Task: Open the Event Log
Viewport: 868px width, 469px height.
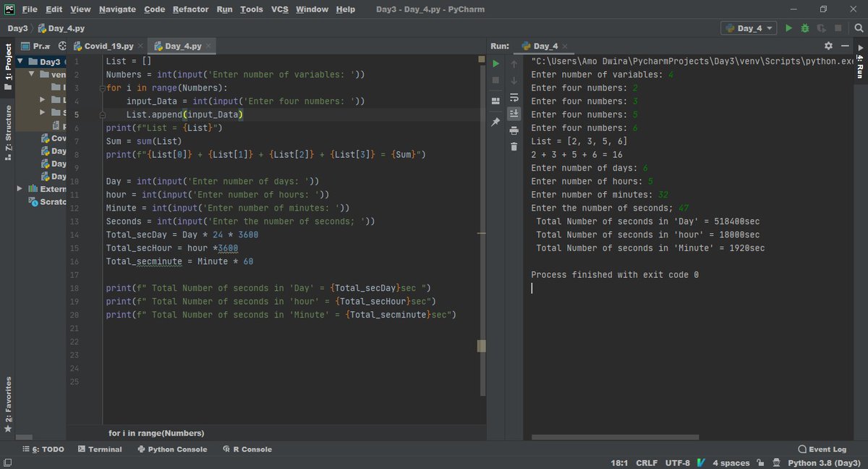Action: (822, 449)
